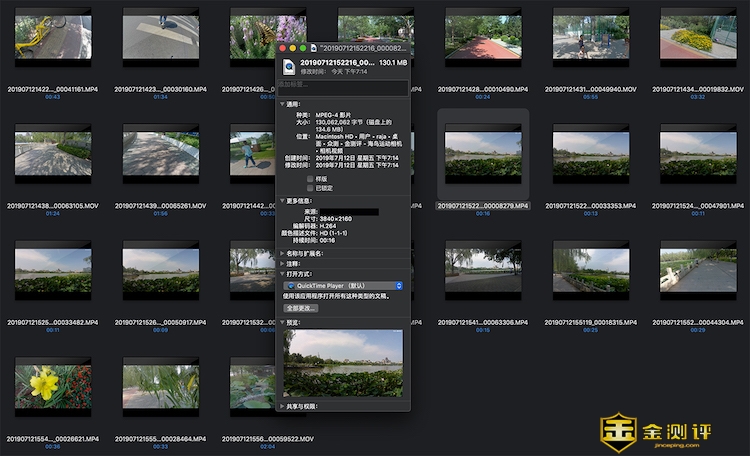Screen dimensions: 750x456
Task: Collapse the 更多信息 section
Action: coord(282,200)
